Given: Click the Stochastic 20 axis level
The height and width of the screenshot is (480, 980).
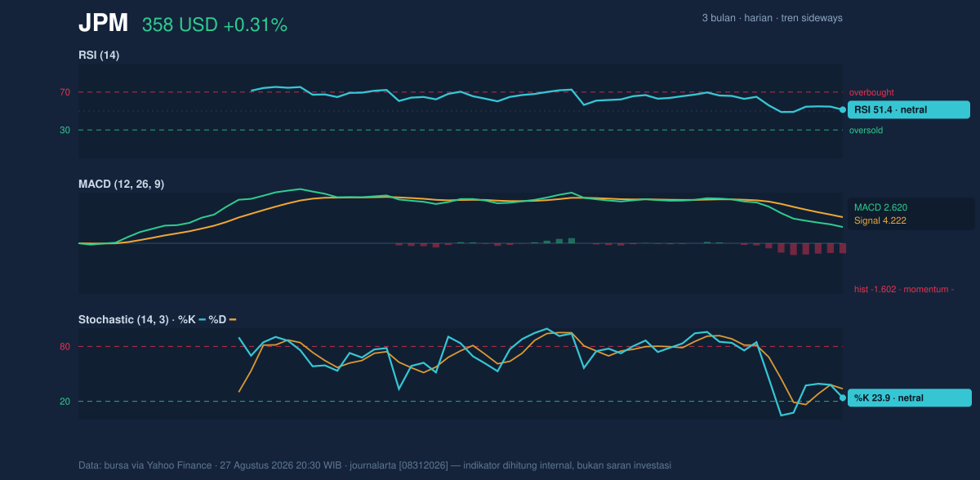Looking at the screenshot, I should click(65, 402).
